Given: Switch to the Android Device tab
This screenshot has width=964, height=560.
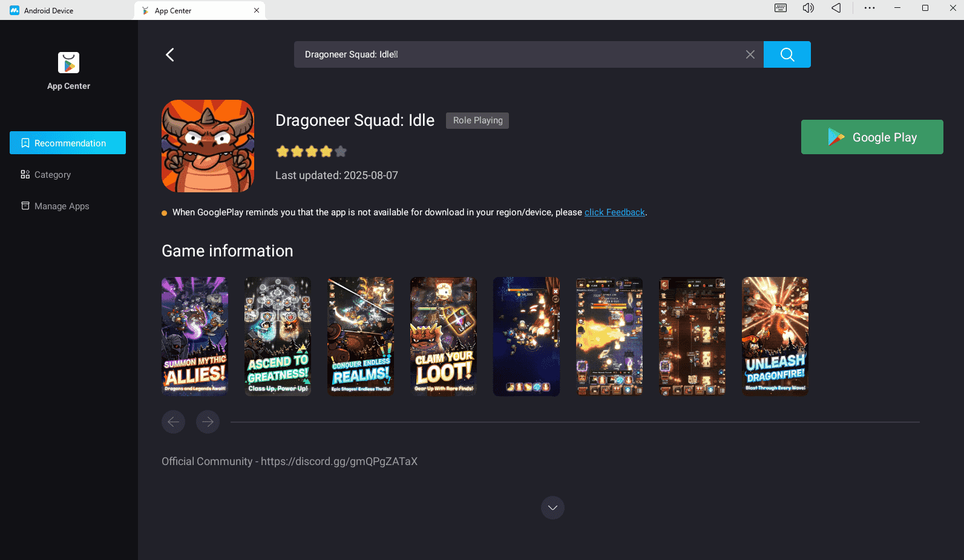Looking at the screenshot, I should 67,10.
